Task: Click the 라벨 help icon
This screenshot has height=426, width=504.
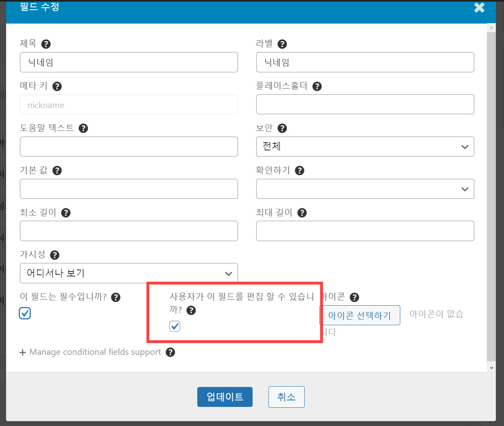Action: click(282, 44)
